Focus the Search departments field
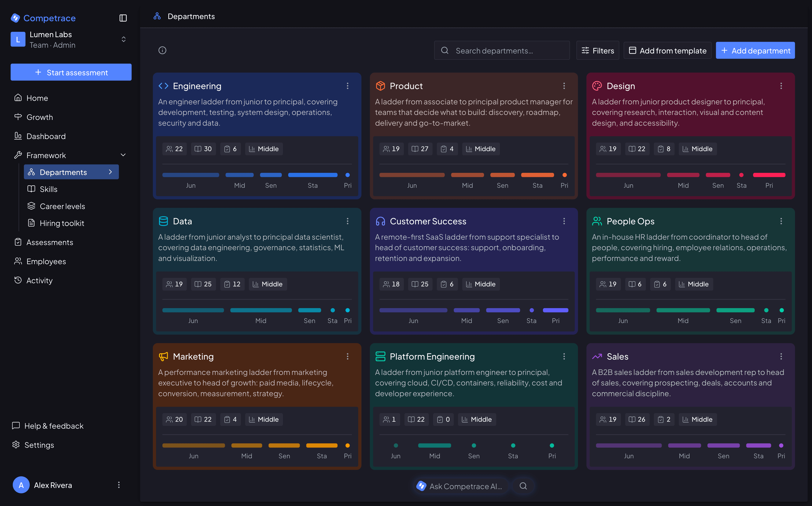812x506 pixels. pyautogui.click(x=502, y=51)
